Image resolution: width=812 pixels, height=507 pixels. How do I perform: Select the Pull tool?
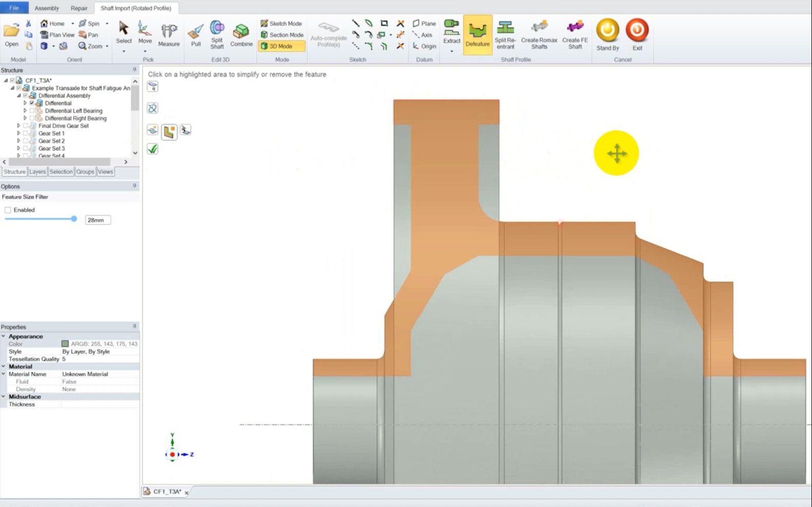[196, 35]
